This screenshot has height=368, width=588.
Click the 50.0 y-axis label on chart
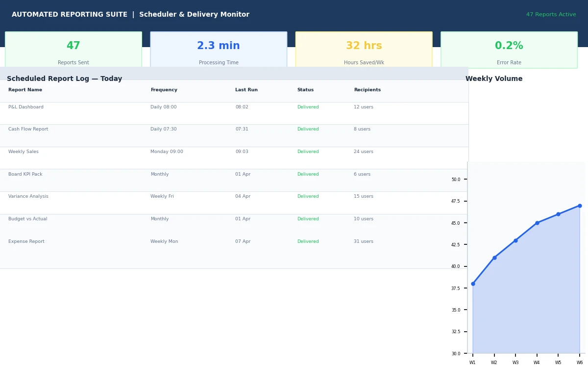pyautogui.click(x=456, y=180)
